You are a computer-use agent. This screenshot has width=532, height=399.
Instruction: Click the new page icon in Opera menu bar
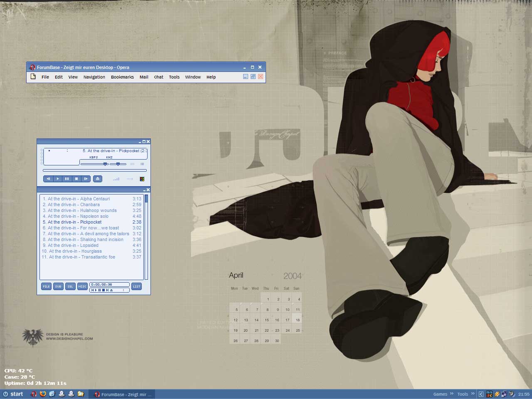[x=33, y=76]
